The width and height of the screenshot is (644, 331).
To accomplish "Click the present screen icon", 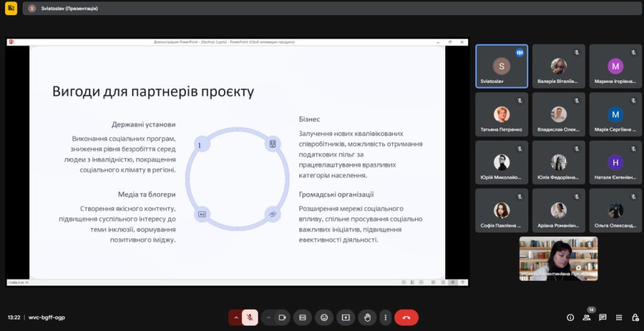I will pos(345,318).
